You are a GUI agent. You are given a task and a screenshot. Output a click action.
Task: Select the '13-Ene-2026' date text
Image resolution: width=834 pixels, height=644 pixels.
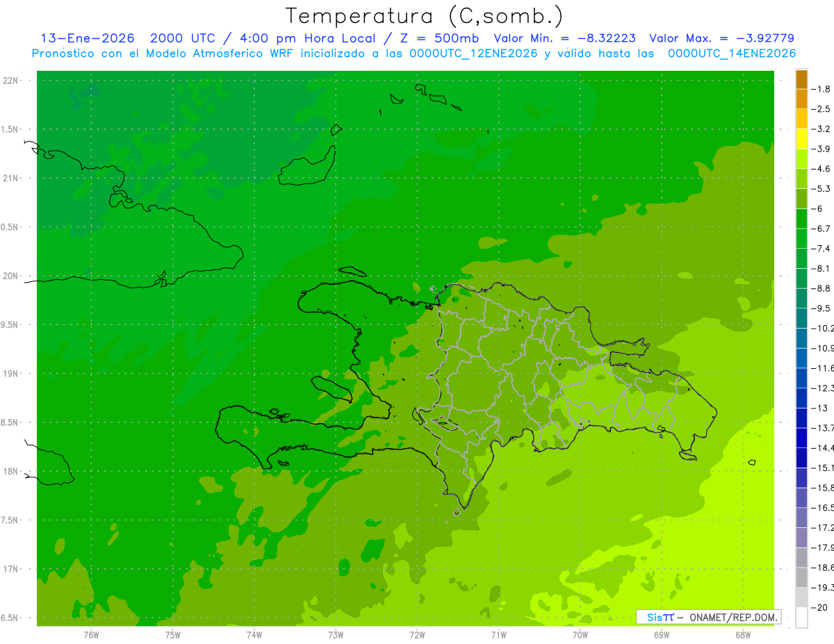pyautogui.click(x=88, y=38)
